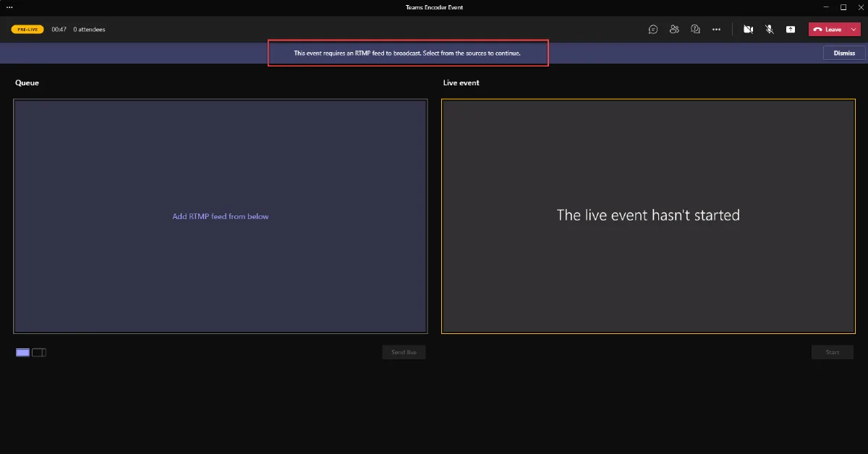Click the Queue heading

tap(27, 82)
